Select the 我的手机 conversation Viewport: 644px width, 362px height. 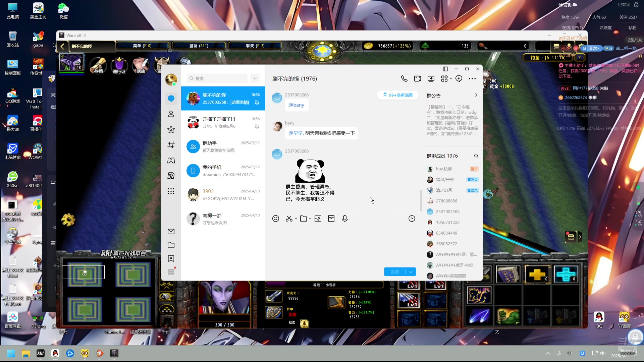coord(223,171)
